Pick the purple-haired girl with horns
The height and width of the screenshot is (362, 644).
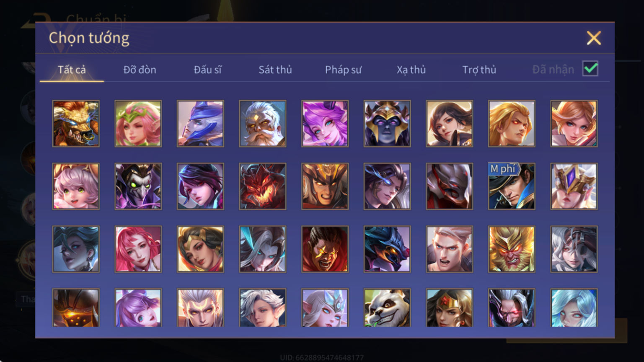[325, 124]
